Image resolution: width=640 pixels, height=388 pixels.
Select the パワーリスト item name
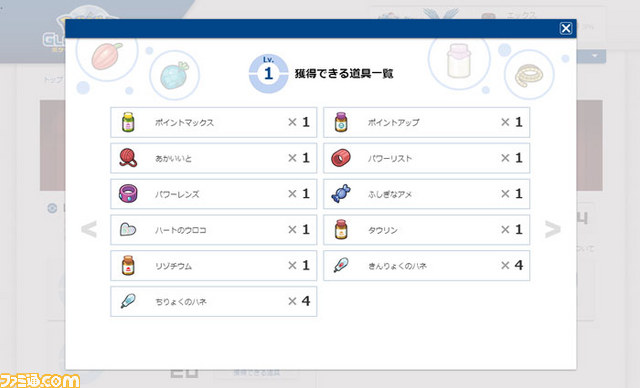point(390,158)
